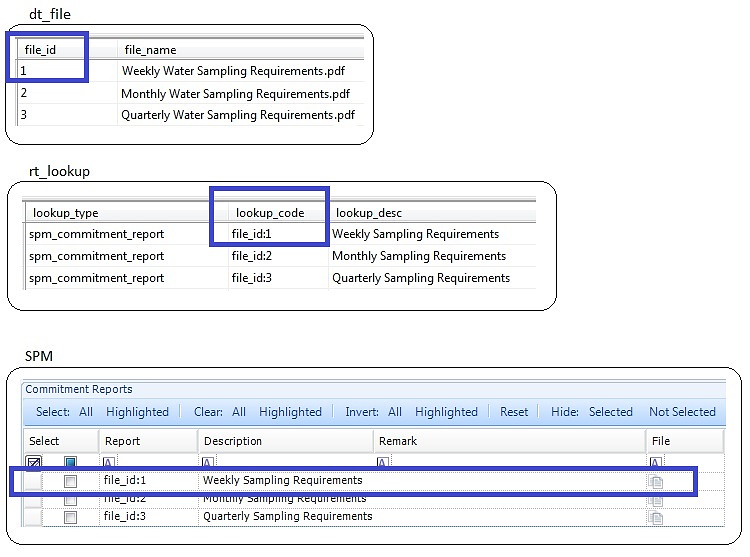Open the file icon for Weekly Sampling Requirements
Image resolution: width=750 pixels, height=557 pixels.
point(656,481)
